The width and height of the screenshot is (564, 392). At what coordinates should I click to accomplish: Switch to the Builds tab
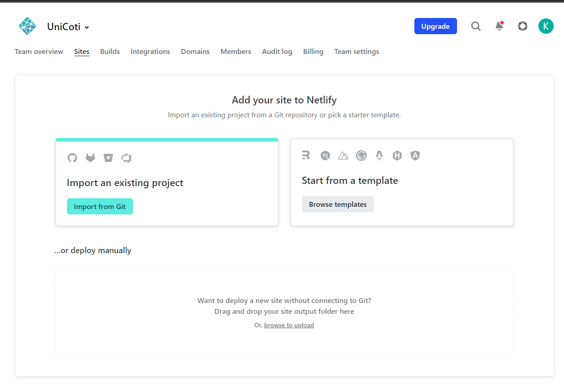tap(110, 52)
